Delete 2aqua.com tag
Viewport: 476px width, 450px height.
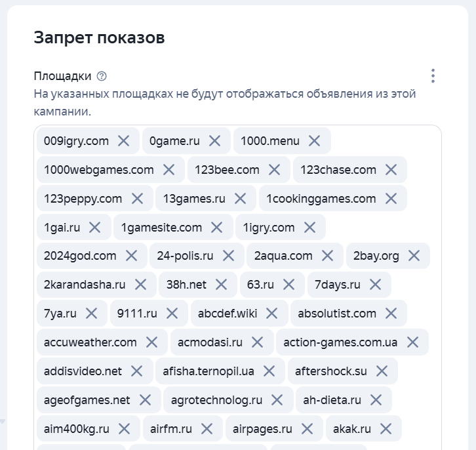point(327,256)
